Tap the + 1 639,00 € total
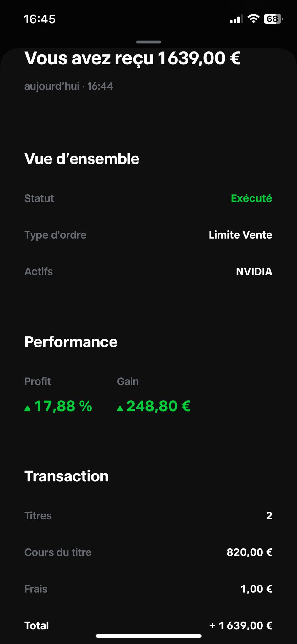This screenshot has height=644, width=297. 240,625
